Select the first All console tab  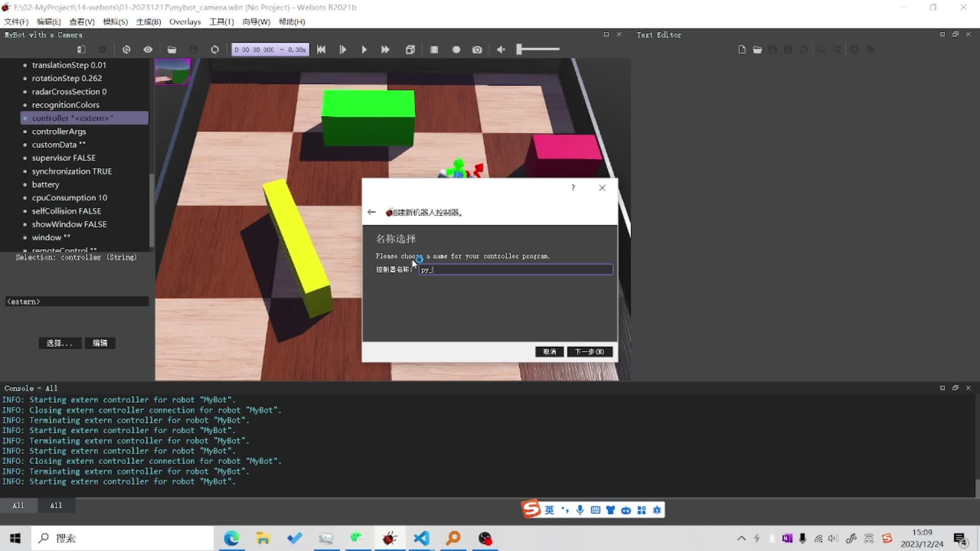tap(18, 505)
